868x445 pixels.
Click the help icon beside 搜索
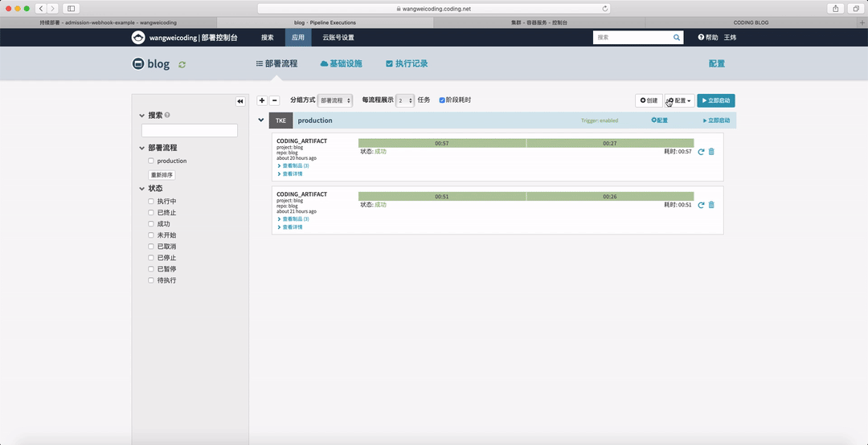167,115
